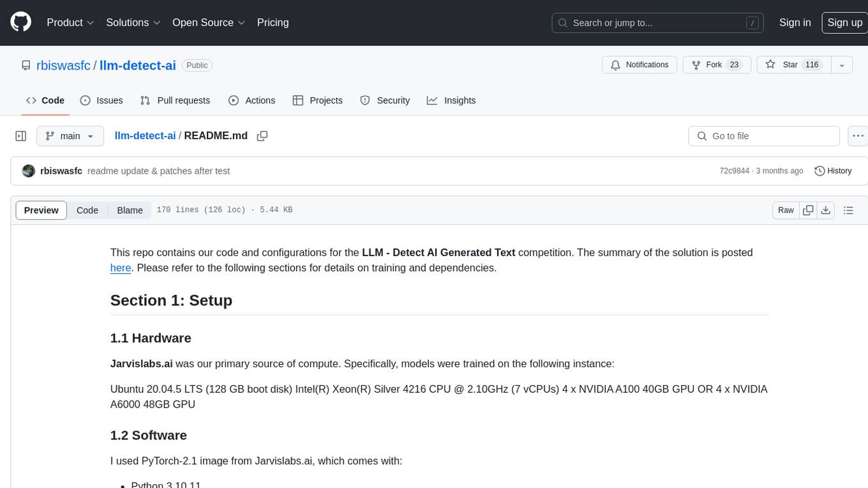Click the Jarvislabs.ai bold text
The width and height of the screenshot is (868, 488).
click(142, 363)
